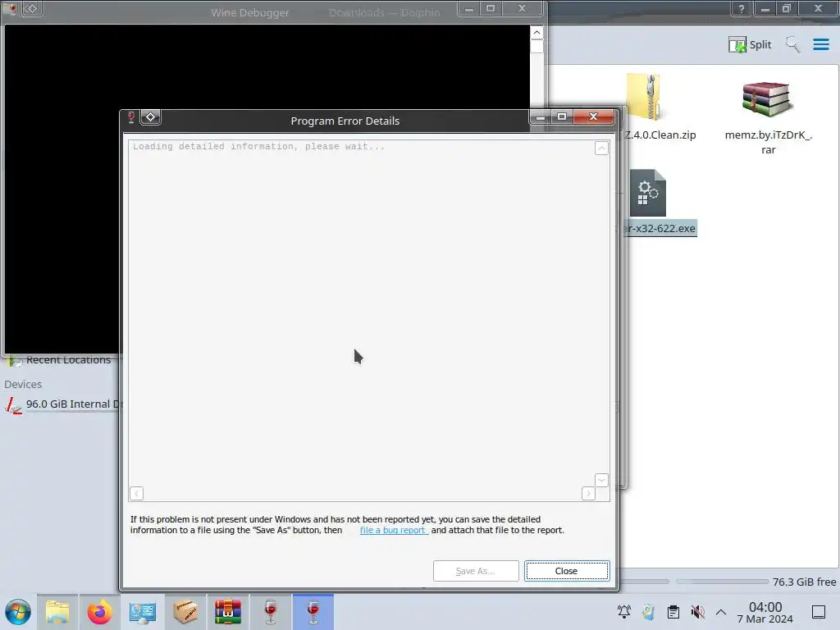Maximize the Program Error Details dialog

[561, 116]
